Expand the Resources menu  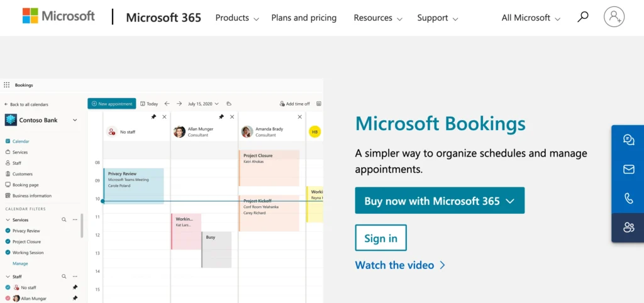(378, 18)
